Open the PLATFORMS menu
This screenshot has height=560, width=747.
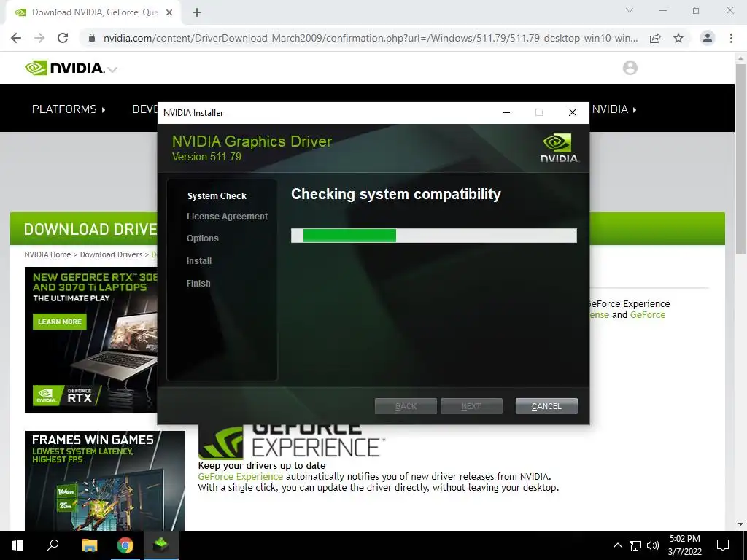coord(69,109)
